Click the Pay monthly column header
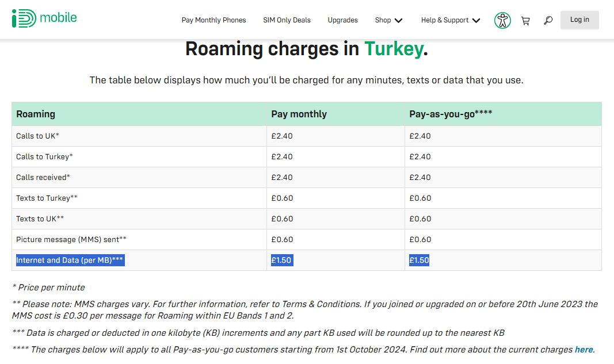 (299, 114)
